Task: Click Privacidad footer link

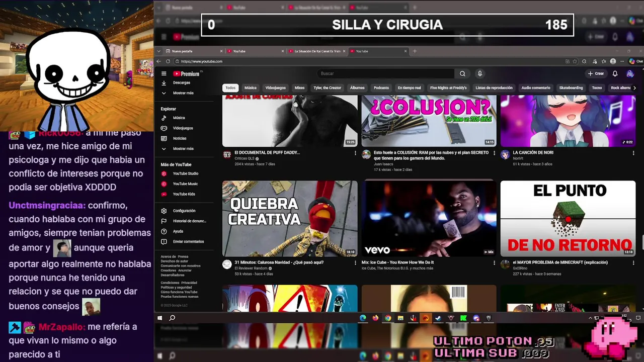Action: [x=189, y=283]
